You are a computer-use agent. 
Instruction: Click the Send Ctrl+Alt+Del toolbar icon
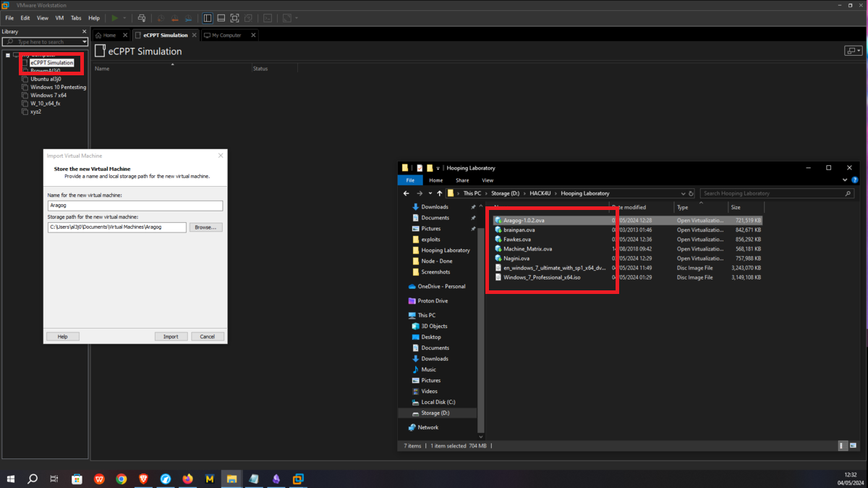(141, 18)
